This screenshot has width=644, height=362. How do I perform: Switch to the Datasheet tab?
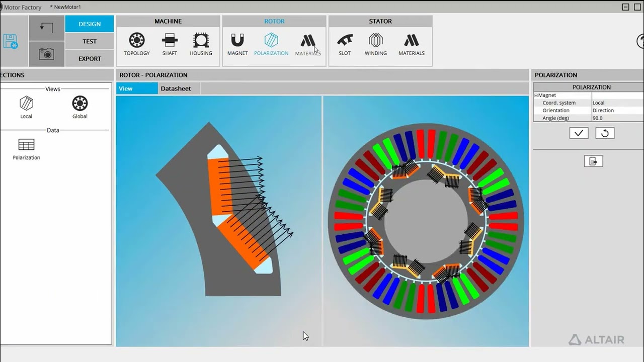[x=176, y=88]
